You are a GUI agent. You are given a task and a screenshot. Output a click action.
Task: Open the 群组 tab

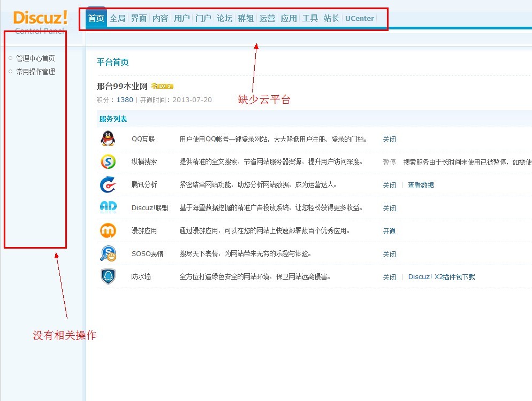point(246,18)
